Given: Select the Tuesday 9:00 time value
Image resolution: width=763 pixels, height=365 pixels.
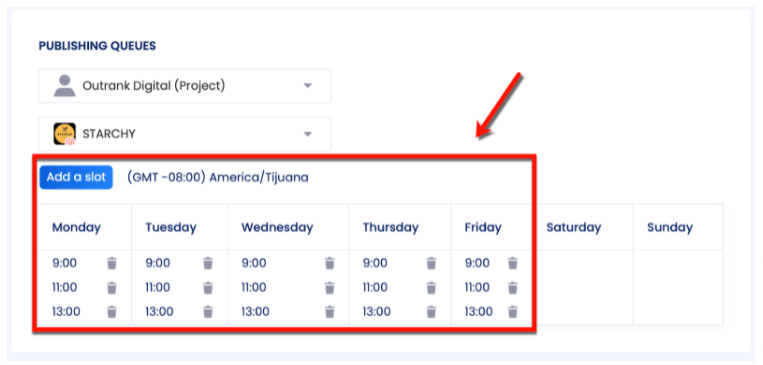Looking at the screenshot, I should click(158, 263).
